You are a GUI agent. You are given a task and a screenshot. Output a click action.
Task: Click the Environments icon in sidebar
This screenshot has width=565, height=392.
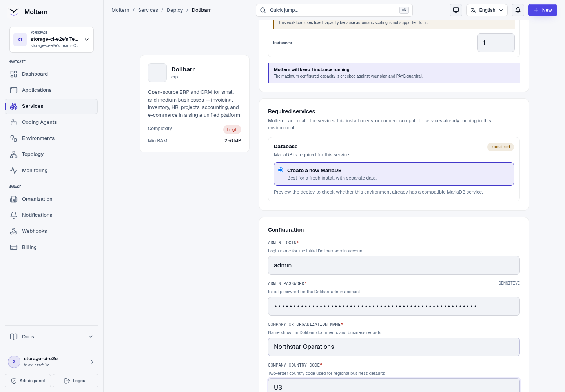point(14,138)
